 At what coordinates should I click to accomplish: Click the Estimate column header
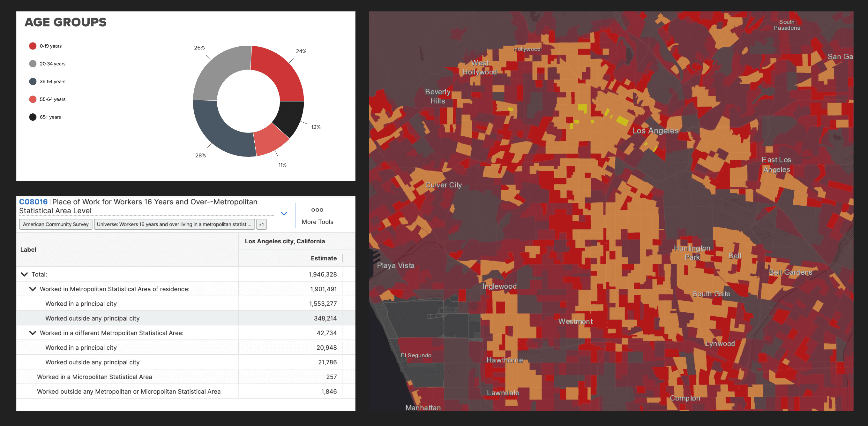click(323, 258)
